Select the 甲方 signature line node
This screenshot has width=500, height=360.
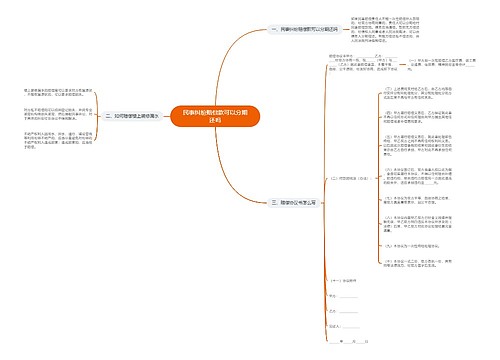pos(343,296)
